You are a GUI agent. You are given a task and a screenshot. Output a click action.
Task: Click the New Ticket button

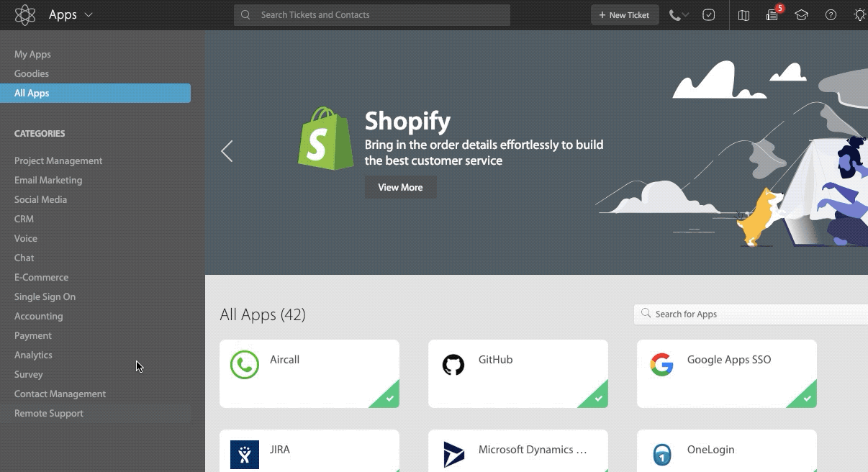[x=625, y=15]
